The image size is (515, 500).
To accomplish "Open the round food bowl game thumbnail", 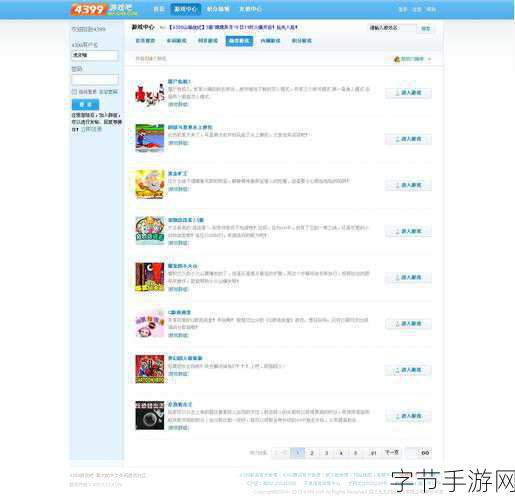I will [x=150, y=230].
